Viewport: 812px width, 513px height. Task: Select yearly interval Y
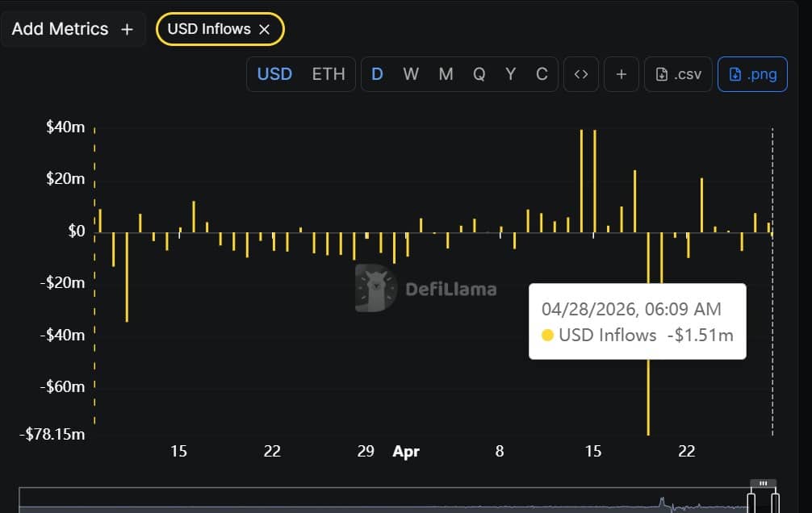tap(510, 73)
